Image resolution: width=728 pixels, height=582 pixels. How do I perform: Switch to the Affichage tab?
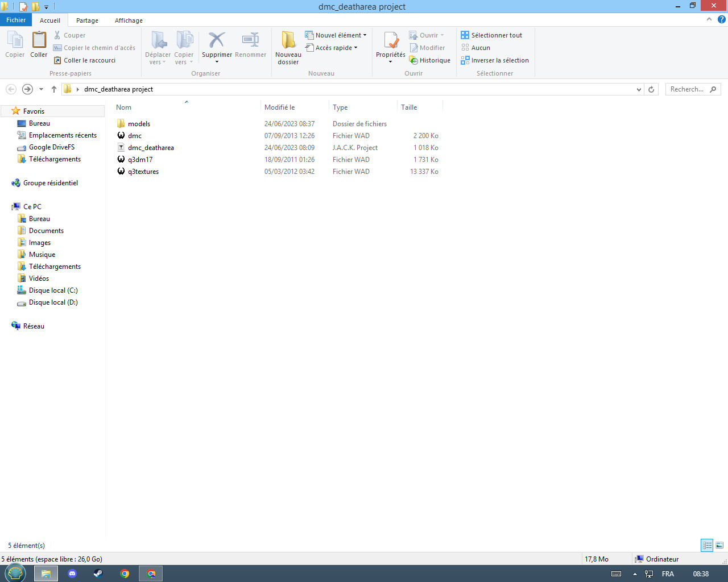point(129,20)
